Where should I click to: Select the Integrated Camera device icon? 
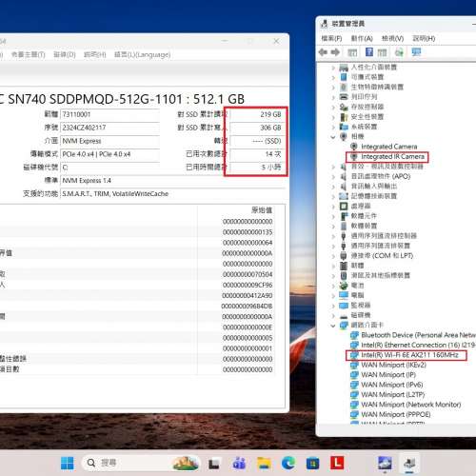354,147
